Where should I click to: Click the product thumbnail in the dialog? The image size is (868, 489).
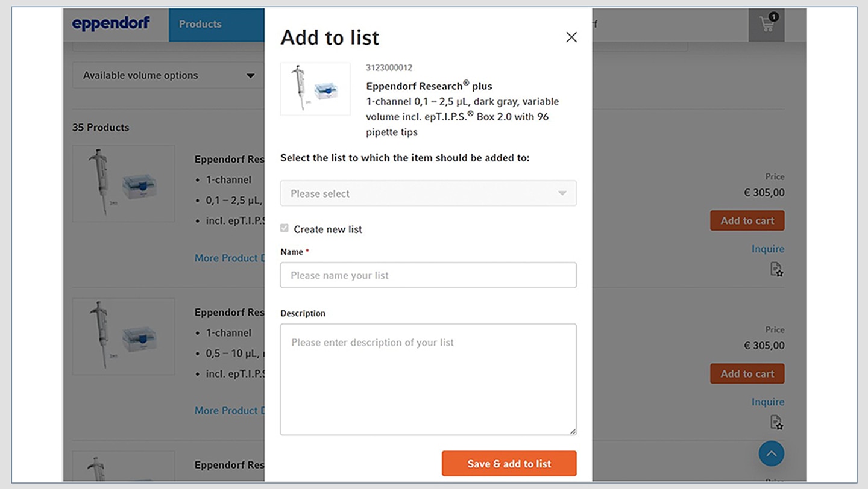[315, 89]
